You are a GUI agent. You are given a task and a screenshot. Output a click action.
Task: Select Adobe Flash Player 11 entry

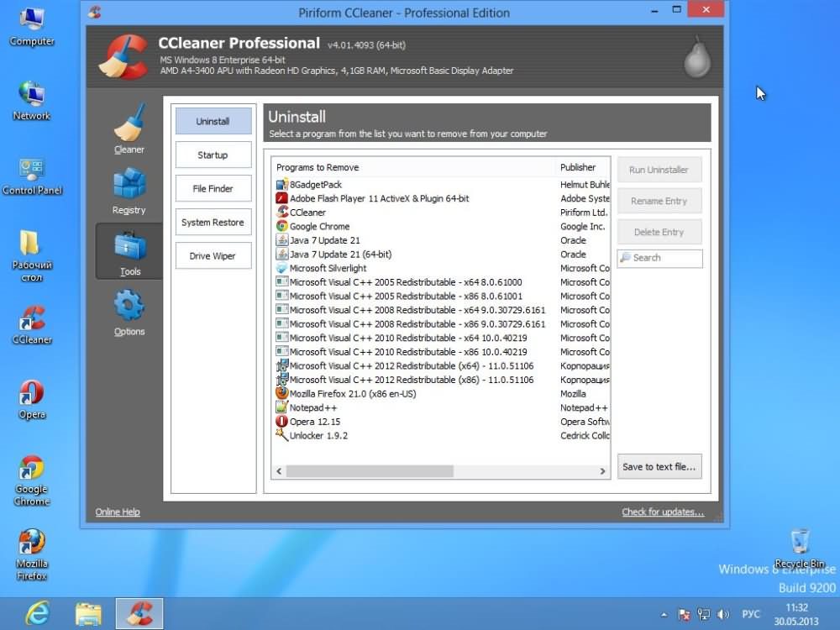(379, 199)
